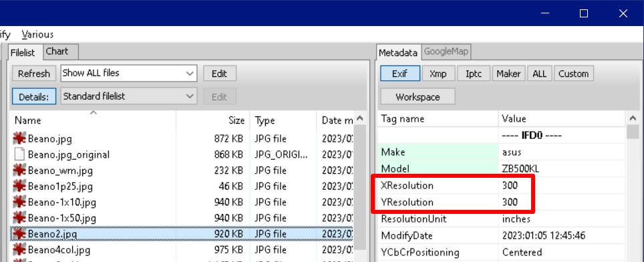Screen dimensions: 644x262
Task: Click the Value column header
Action: coord(562,119)
